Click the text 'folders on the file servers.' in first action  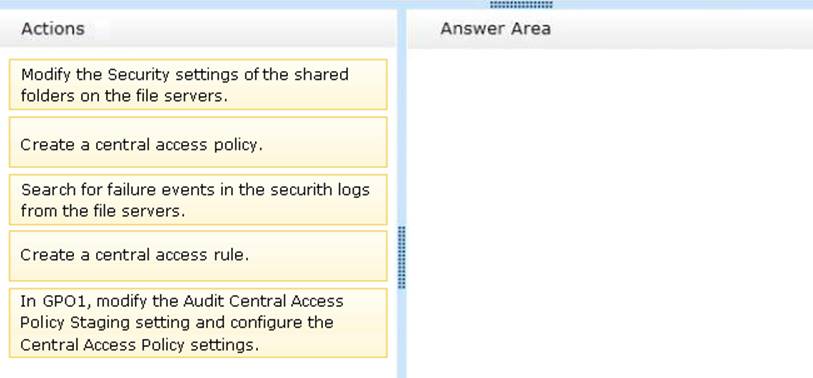(124, 96)
